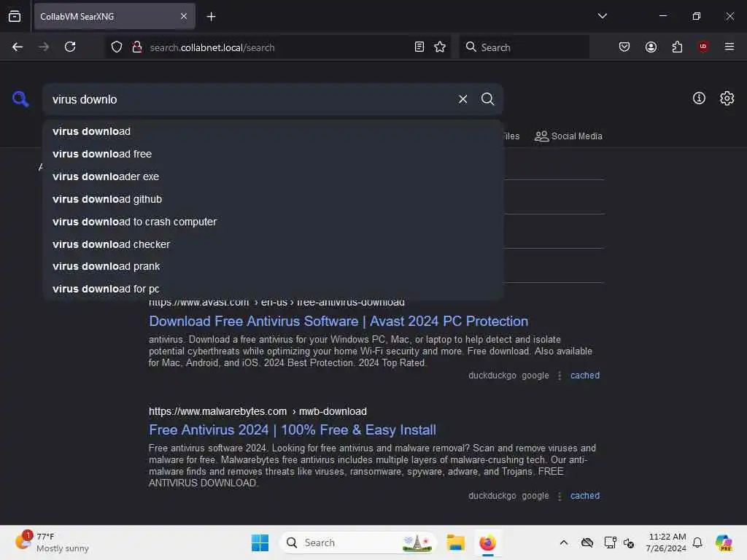Open the clock showing 11:22 AM

tap(666, 542)
